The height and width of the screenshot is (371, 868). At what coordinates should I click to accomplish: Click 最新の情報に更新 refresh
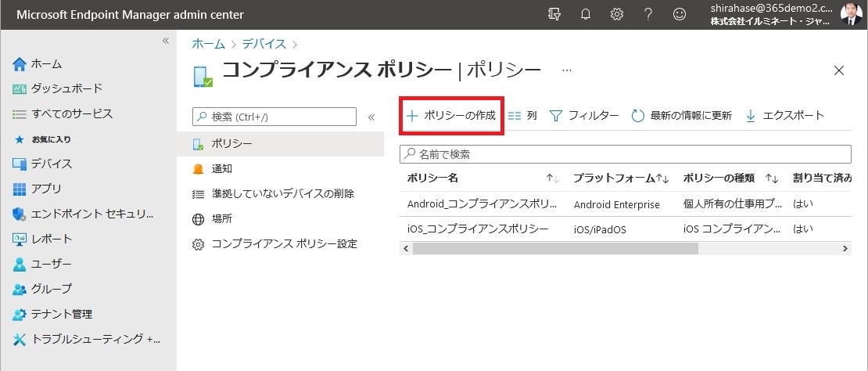click(681, 116)
